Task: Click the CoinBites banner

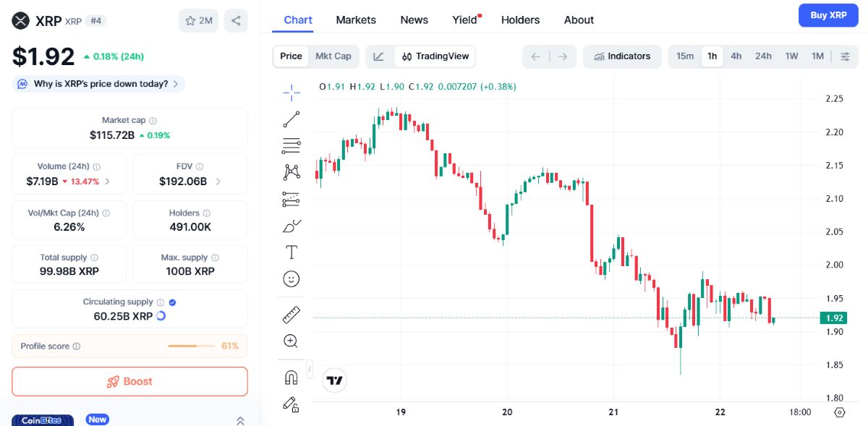Action: [43, 420]
